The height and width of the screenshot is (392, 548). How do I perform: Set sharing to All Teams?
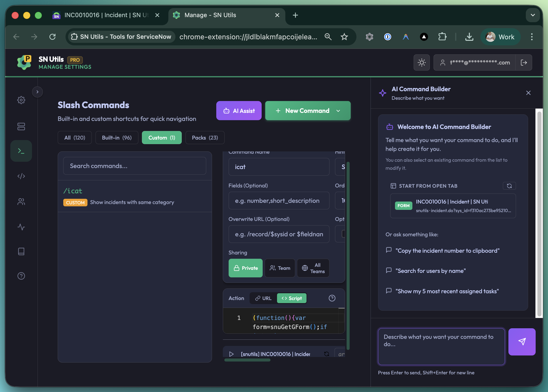coord(313,268)
